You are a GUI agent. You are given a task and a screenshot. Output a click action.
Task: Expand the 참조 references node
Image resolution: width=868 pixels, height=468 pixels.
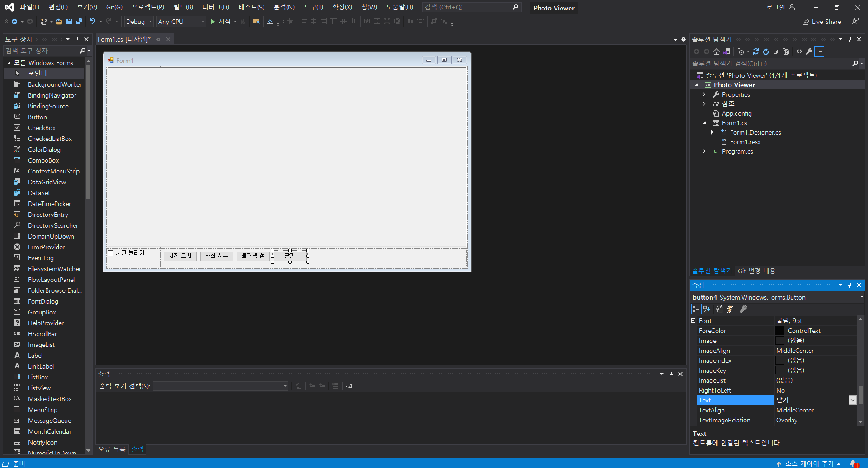pos(704,104)
